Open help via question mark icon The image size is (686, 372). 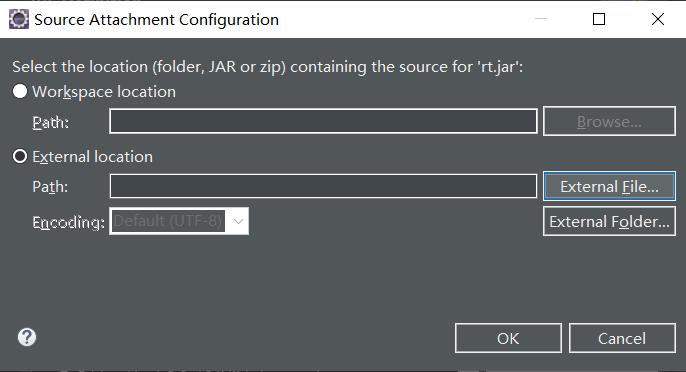click(x=27, y=337)
